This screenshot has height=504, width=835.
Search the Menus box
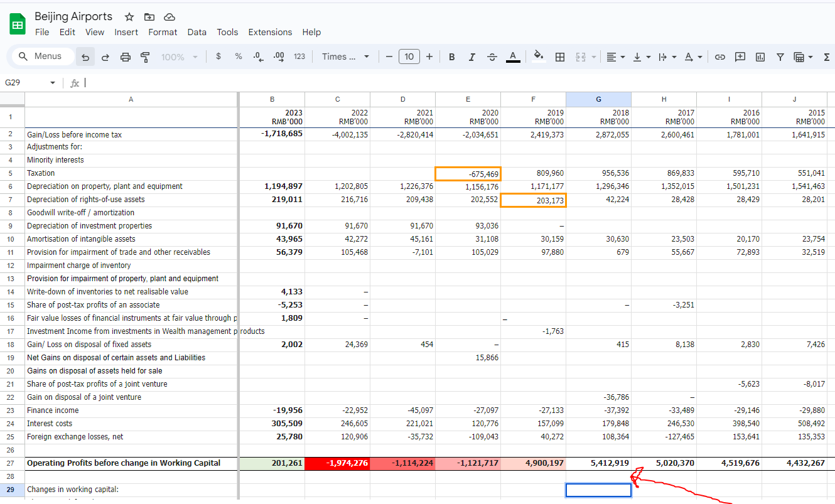[x=43, y=56]
